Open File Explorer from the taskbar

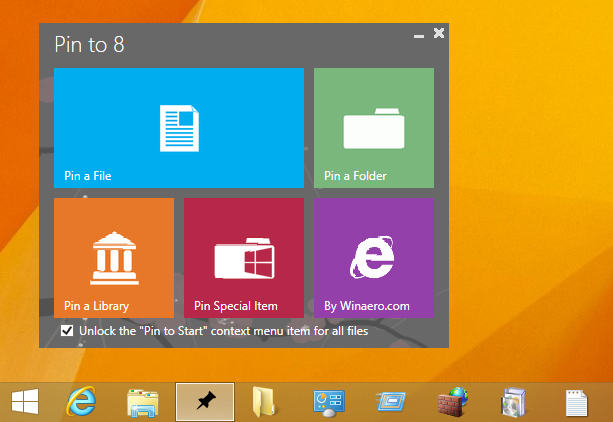143,403
